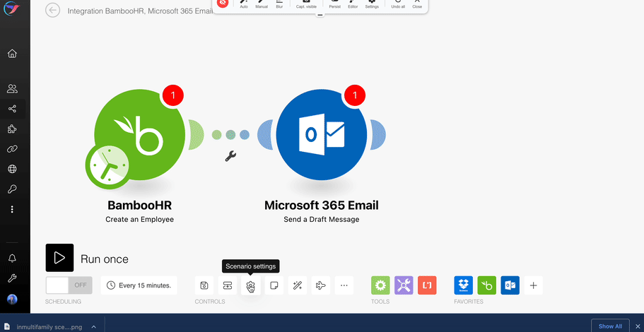Open the Home page from sidebar
Screen dimensions: 644x332
(12, 54)
